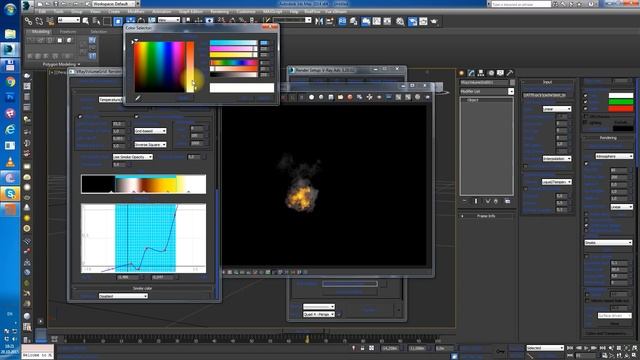Click the Windows Start orb

pyautogui.click(x=10, y=9)
